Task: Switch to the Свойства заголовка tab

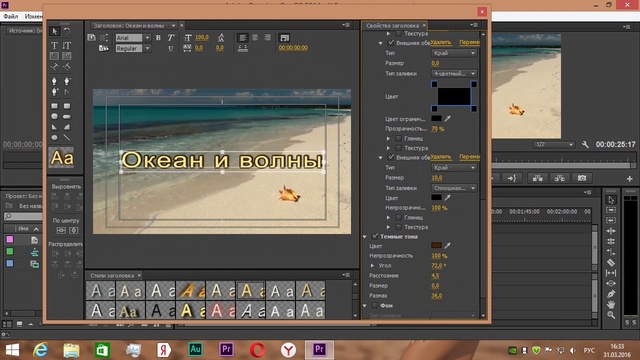Action: [x=393, y=25]
